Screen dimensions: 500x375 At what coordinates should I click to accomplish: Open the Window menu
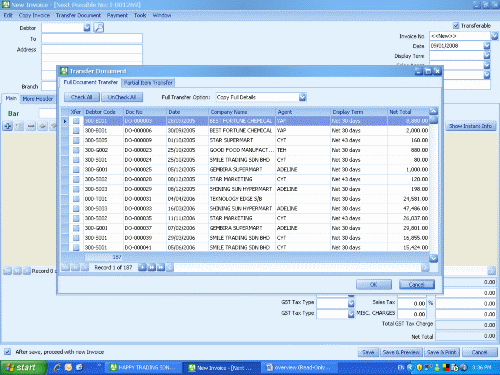point(162,15)
